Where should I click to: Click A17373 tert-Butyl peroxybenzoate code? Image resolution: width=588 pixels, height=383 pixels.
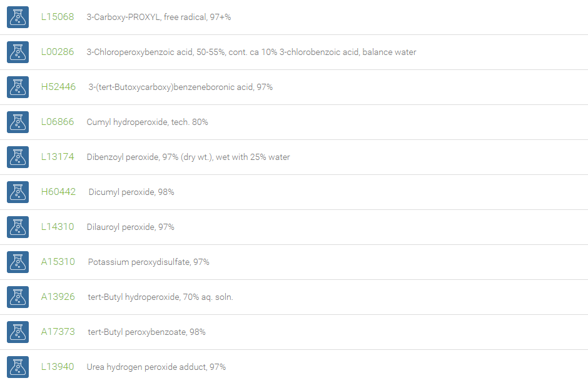[x=58, y=332]
